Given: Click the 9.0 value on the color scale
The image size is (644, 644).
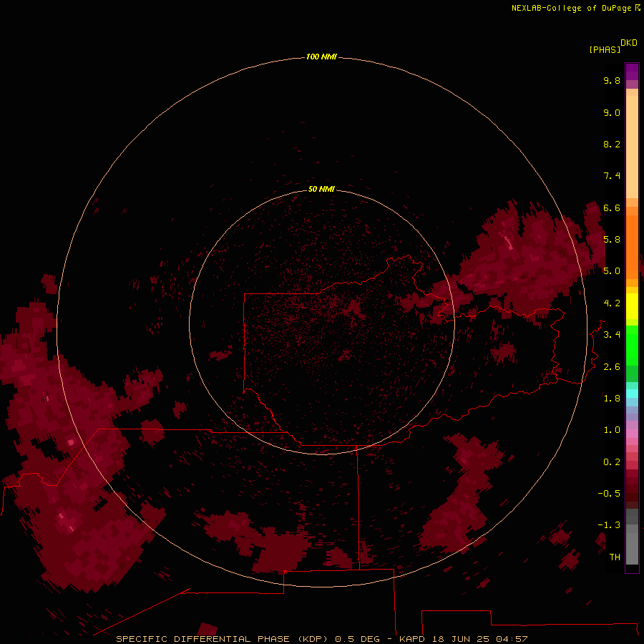Looking at the screenshot, I should [x=612, y=112].
